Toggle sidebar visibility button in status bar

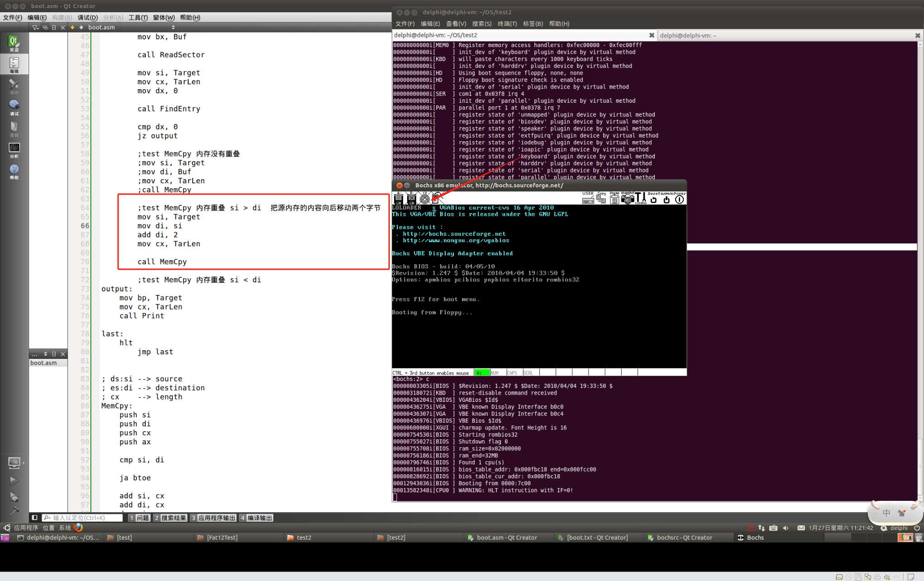click(34, 518)
